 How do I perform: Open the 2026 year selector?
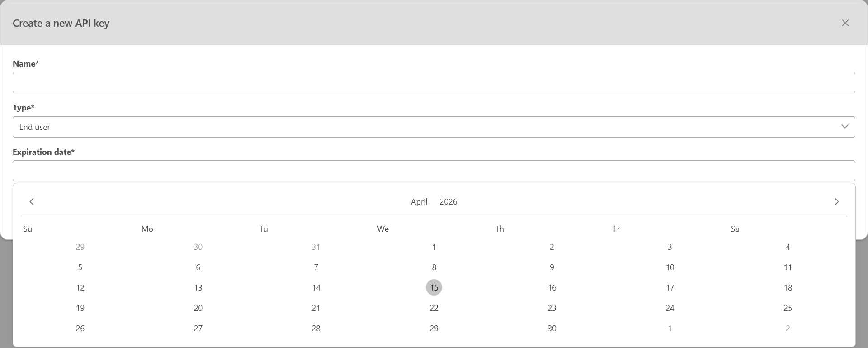tap(448, 202)
